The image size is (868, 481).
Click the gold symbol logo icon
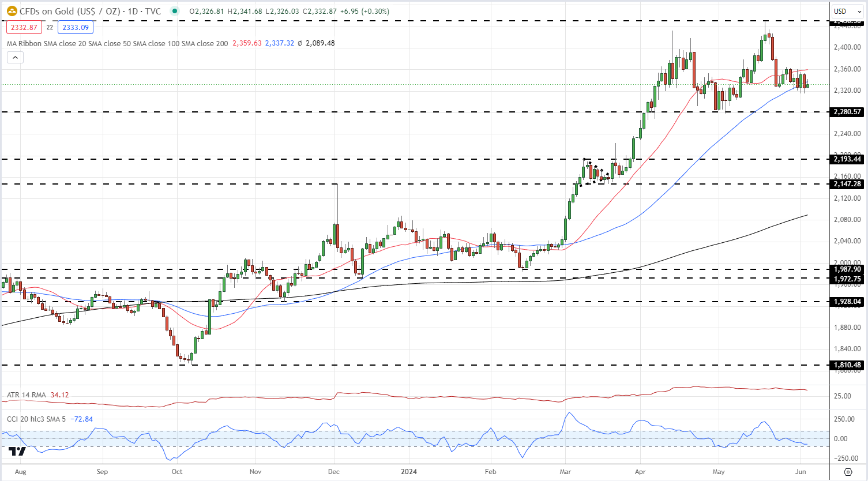(12, 12)
